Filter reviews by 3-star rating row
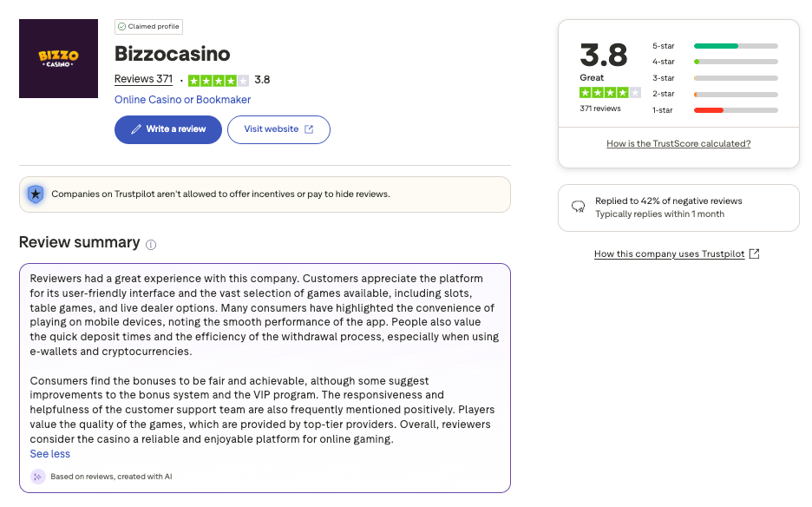 point(735,78)
